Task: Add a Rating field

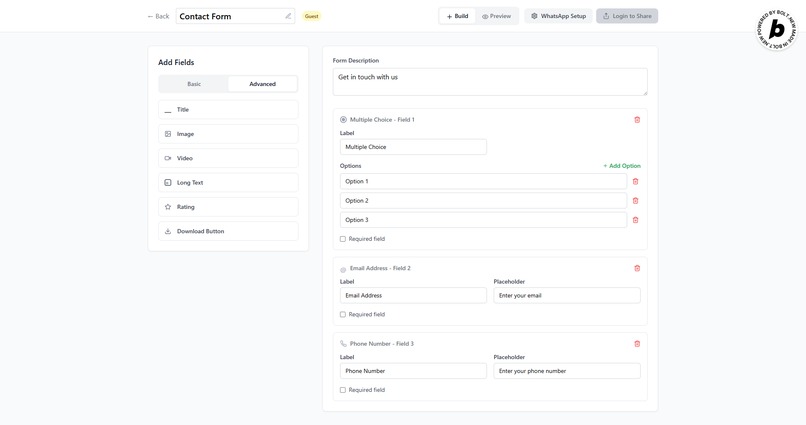Action: click(x=228, y=207)
